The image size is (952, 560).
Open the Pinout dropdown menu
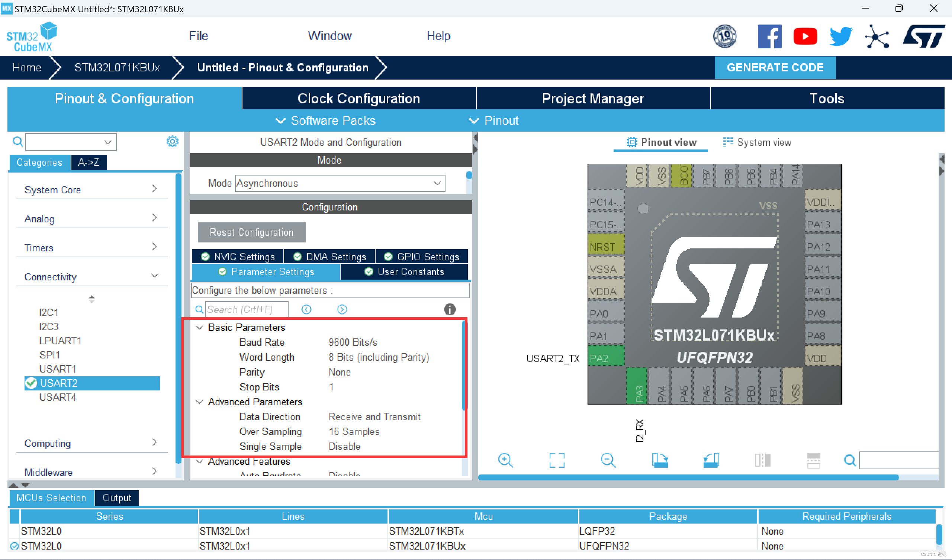[493, 120]
